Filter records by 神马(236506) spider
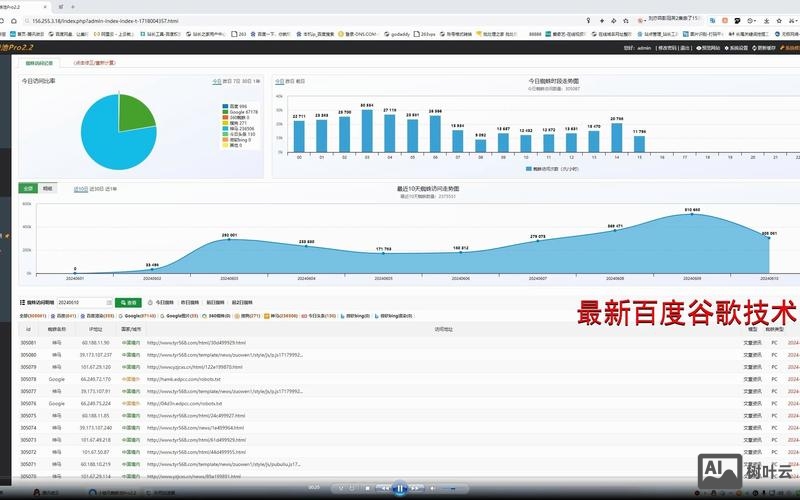This screenshot has width=800, height=500. point(279,315)
